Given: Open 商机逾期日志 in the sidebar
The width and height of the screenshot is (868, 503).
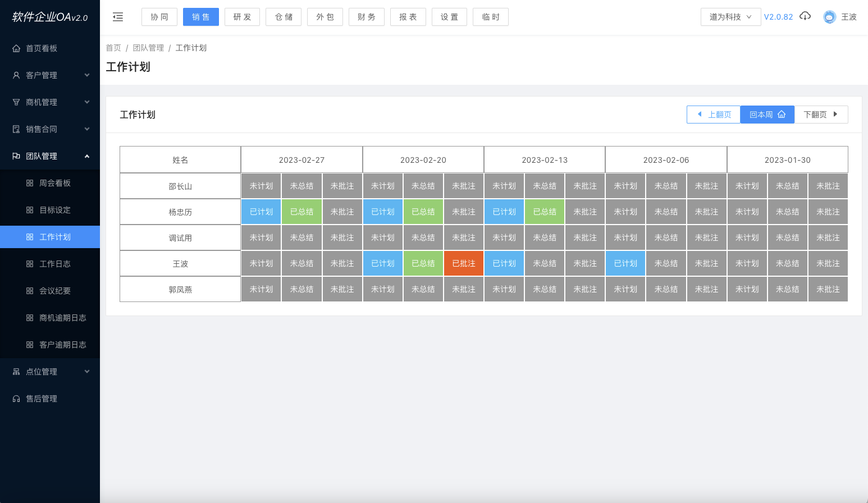Looking at the screenshot, I should (x=50, y=318).
